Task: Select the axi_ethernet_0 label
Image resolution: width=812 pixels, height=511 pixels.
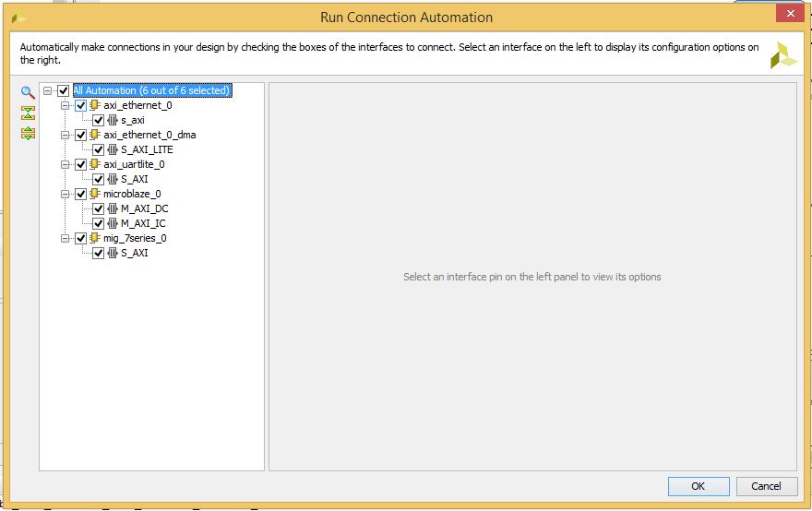Action: coord(137,106)
